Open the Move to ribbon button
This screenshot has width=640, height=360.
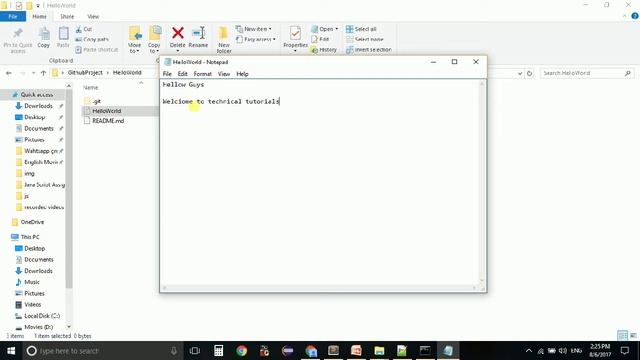click(134, 40)
